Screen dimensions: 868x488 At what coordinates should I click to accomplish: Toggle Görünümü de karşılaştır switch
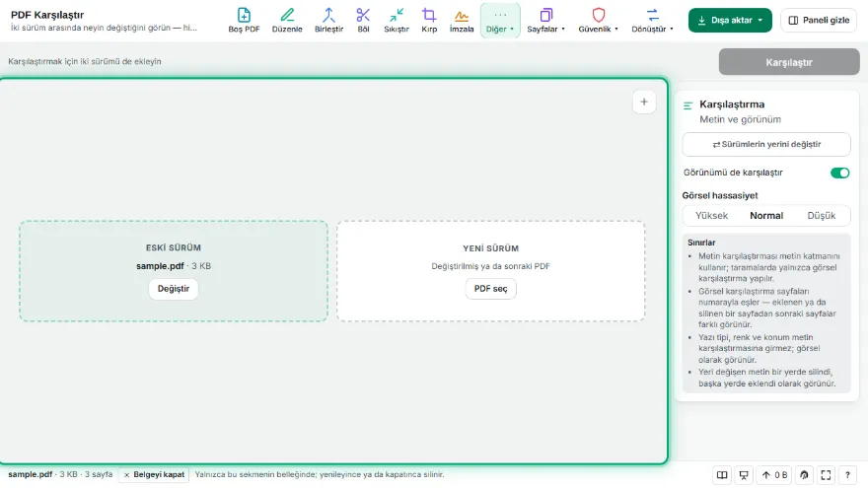839,173
